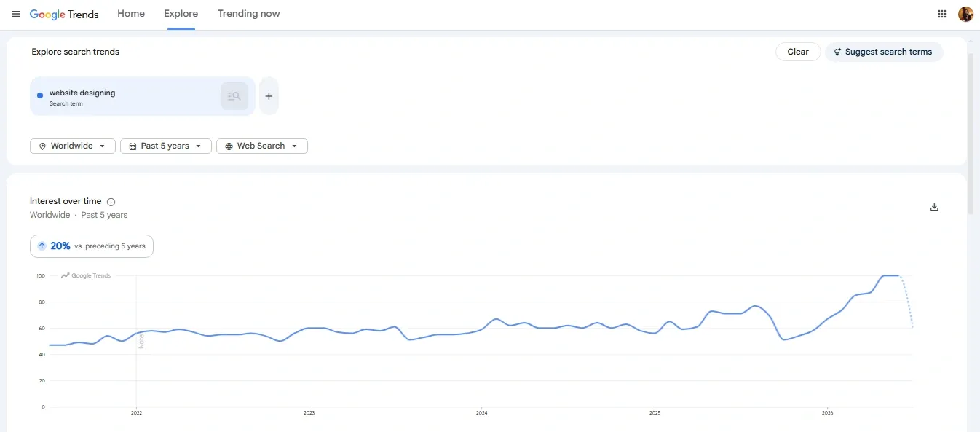Add a comparison term with plus button
Screen dimensions: 980x432
pyautogui.click(x=269, y=96)
